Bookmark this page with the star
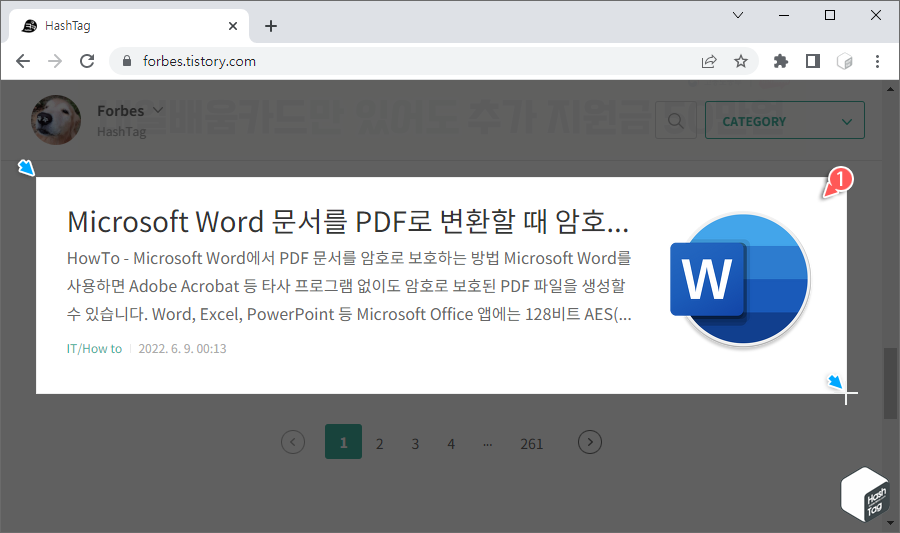The height and width of the screenshot is (533, 900). click(x=741, y=61)
